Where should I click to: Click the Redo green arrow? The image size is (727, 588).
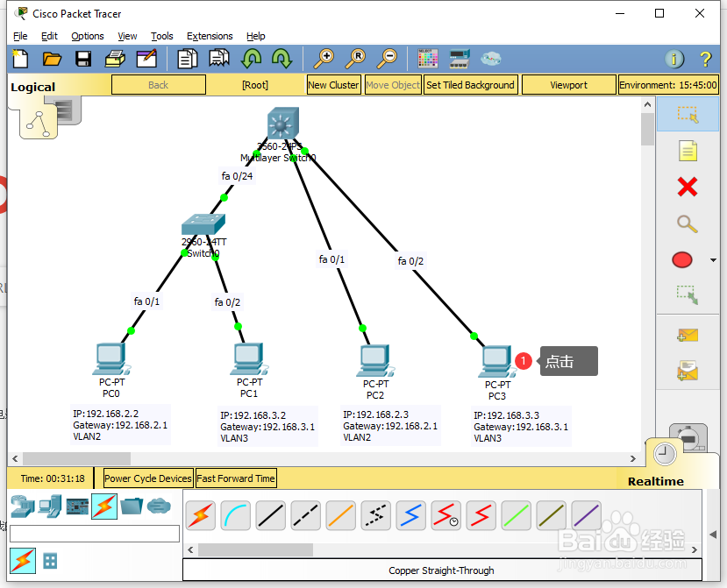point(282,59)
